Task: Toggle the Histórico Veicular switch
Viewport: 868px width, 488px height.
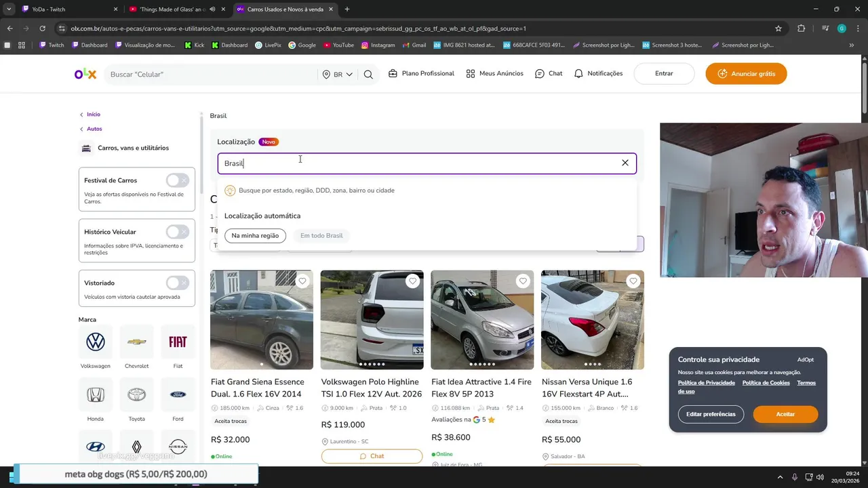Action: pos(178,232)
